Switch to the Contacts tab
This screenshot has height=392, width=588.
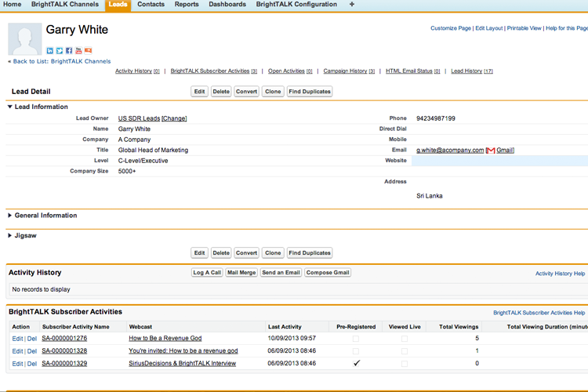pyautogui.click(x=151, y=5)
